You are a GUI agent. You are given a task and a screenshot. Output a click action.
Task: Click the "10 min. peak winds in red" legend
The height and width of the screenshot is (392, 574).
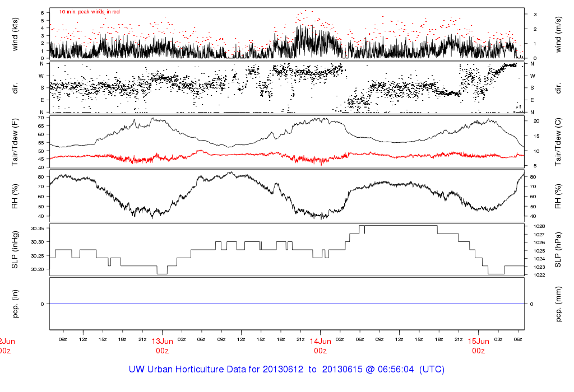click(89, 12)
